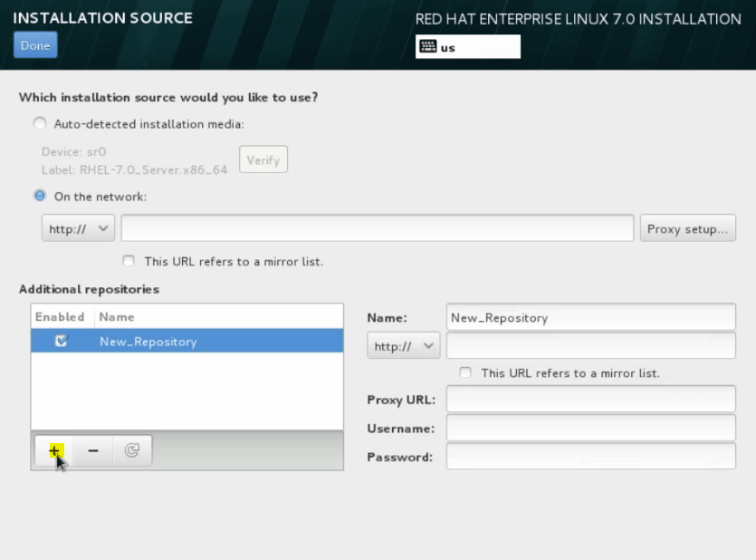Viewport: 756px width, 560px height.
Task: Focus the repository URL text field
Action: pyautogui.click(x=590, y=346)
